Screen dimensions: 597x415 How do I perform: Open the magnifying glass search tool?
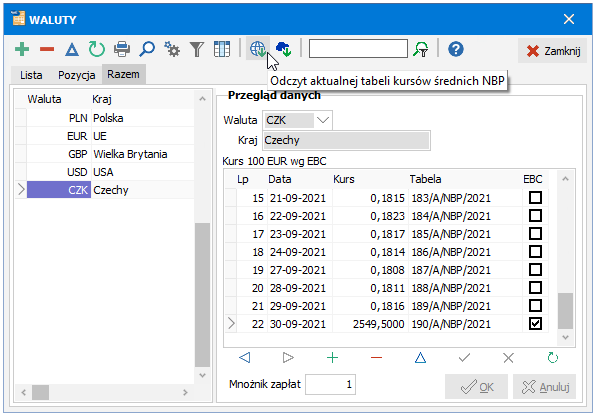click(147, 49)
